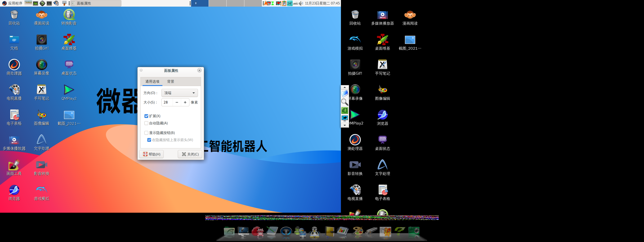The height and width of the screenshot is (242, 644).
Task: Switch to the 背景 tab
Action: [170, 82]
